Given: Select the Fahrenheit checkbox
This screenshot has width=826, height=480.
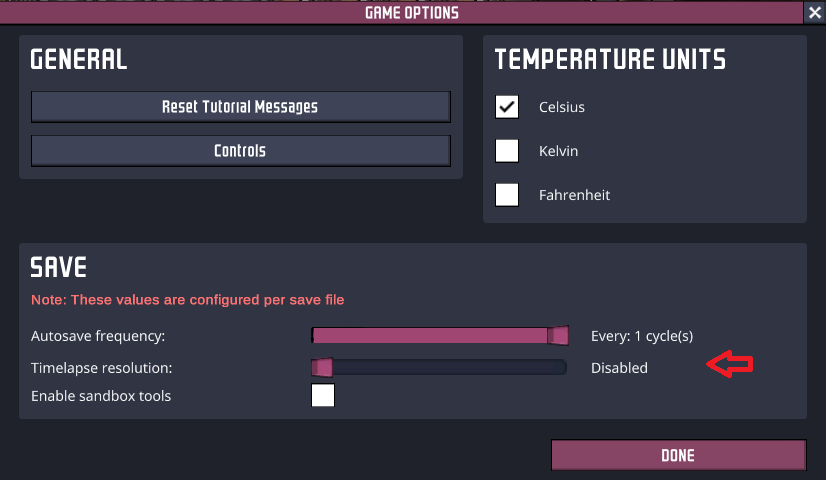Looking at the screenshot, I should (507, 194).
